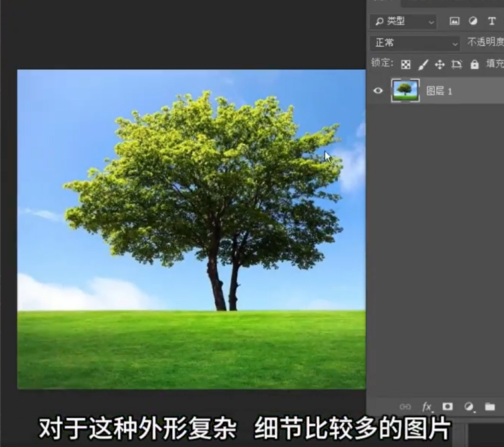Select the 图层 1 tree thumbnail
504x447 pixels.
(406, 90)
